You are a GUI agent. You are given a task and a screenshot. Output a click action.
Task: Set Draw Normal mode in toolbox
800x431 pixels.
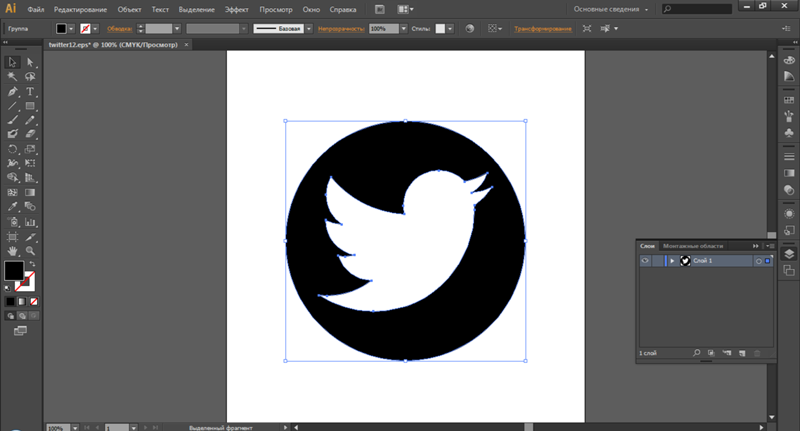tap(10, 316)
